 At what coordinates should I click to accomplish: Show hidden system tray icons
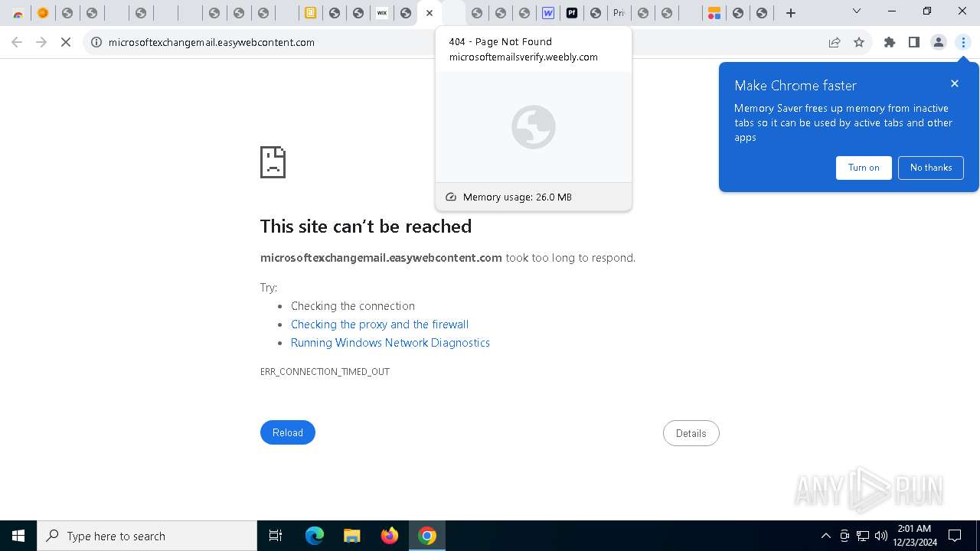(825, 536)
